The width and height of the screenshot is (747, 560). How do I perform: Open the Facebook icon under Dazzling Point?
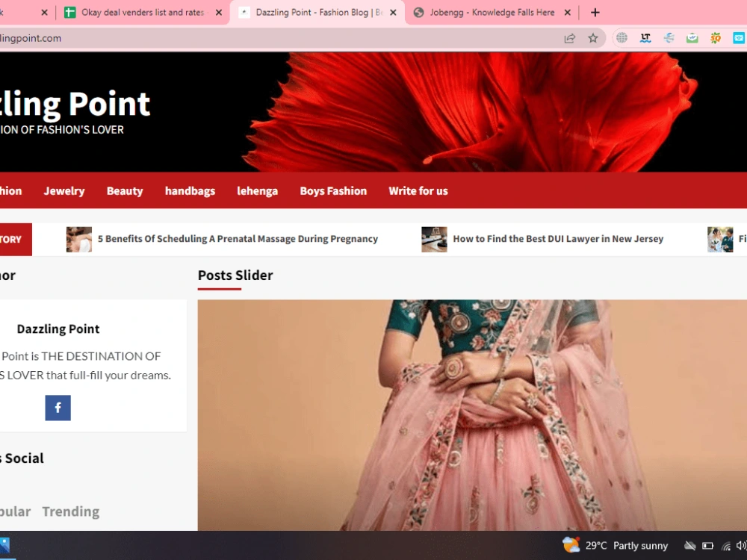[x=58, y=408]
